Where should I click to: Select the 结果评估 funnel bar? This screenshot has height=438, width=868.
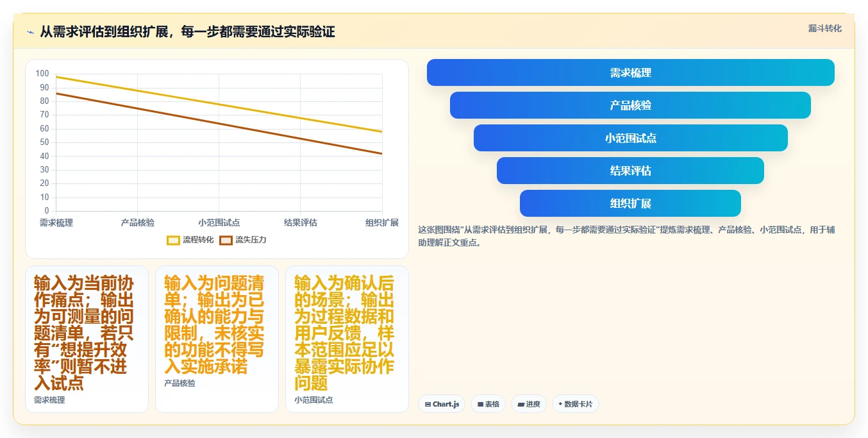coord(630,171)
